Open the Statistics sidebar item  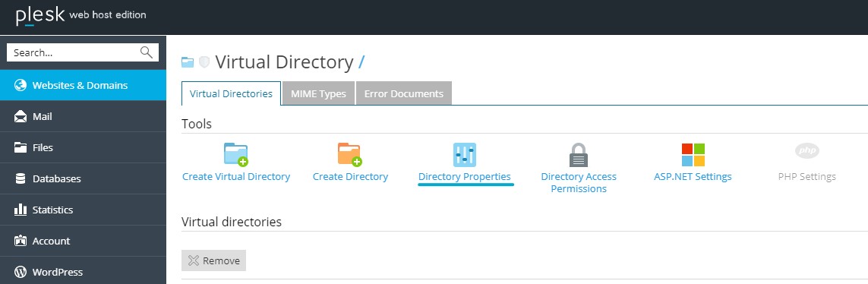tap(83, 210)
